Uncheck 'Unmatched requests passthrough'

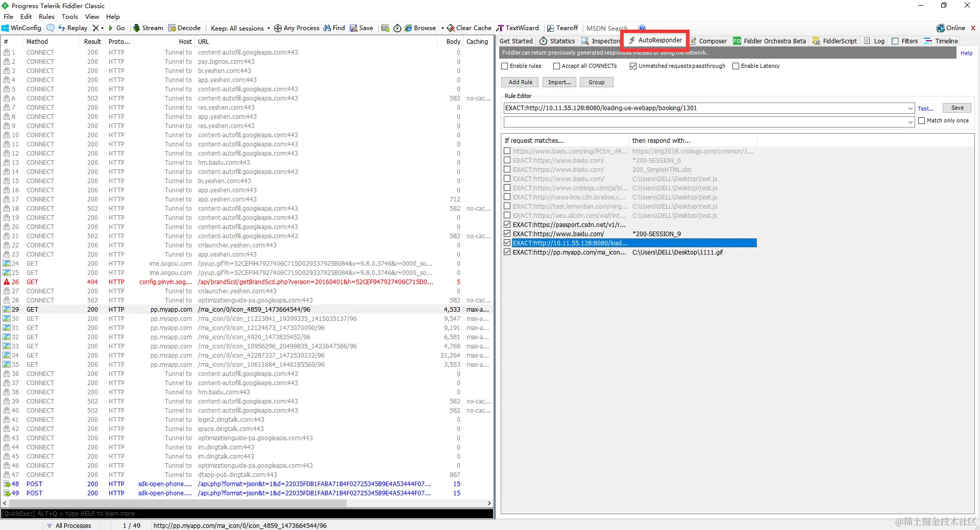point(633,66)
